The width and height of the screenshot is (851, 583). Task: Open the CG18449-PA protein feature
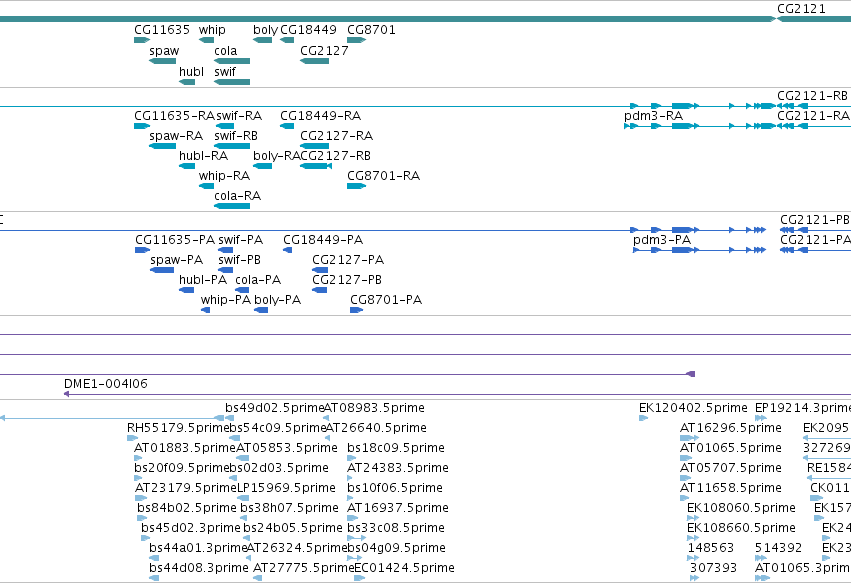(x=288, y=250)
